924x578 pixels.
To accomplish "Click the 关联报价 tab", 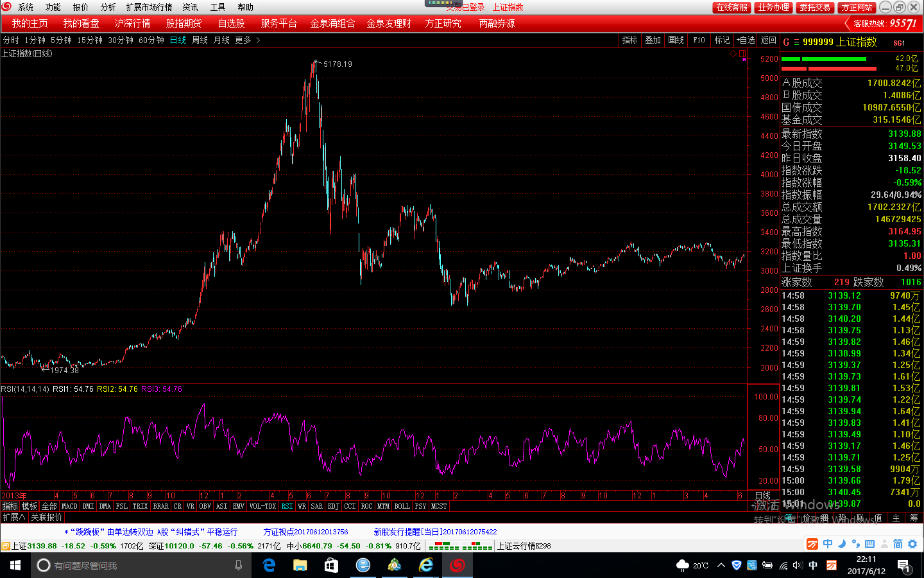I will tap(47, 517).
